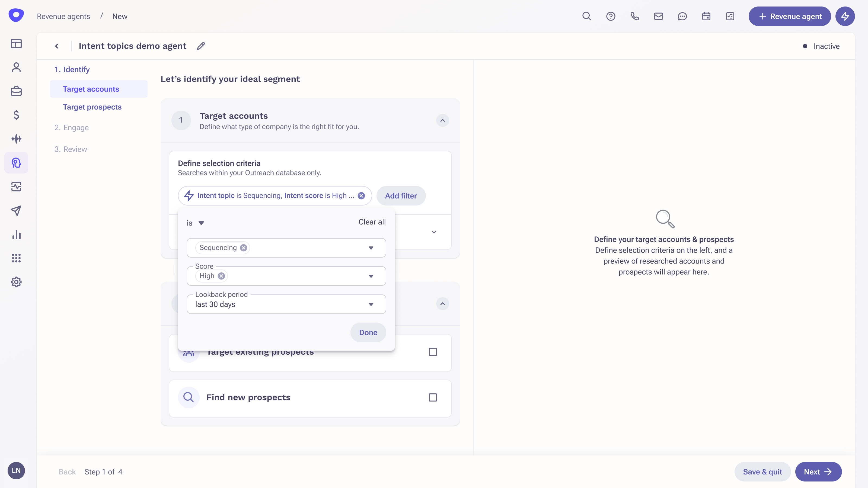Screen dimensions: 868x488
Task: Go to the 2. Engage step
Action: point(71,128)
